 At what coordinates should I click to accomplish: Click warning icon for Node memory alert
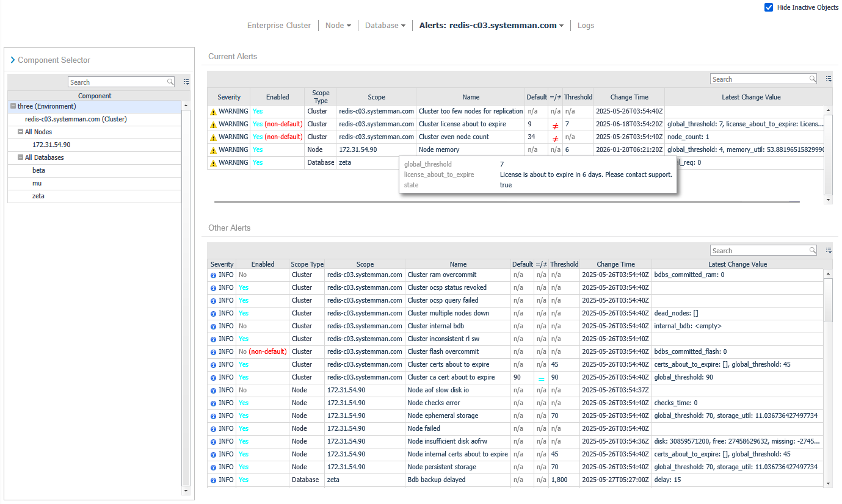tap(213, 150)
